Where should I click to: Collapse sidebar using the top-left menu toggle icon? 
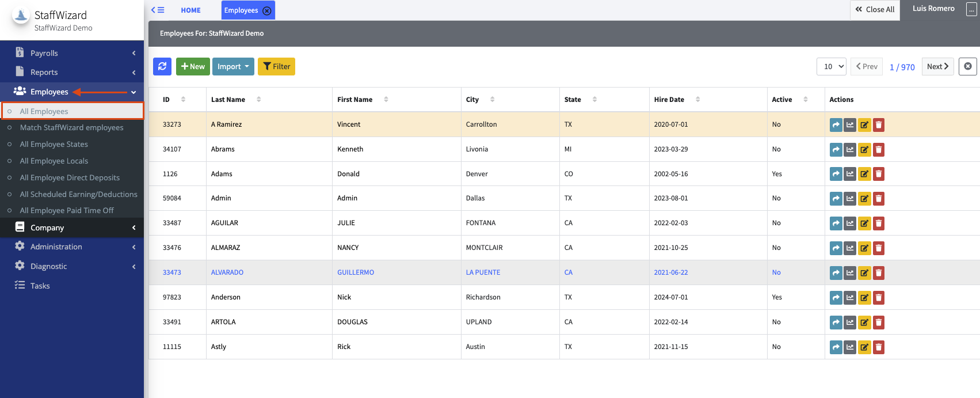(x=158, y=10)
